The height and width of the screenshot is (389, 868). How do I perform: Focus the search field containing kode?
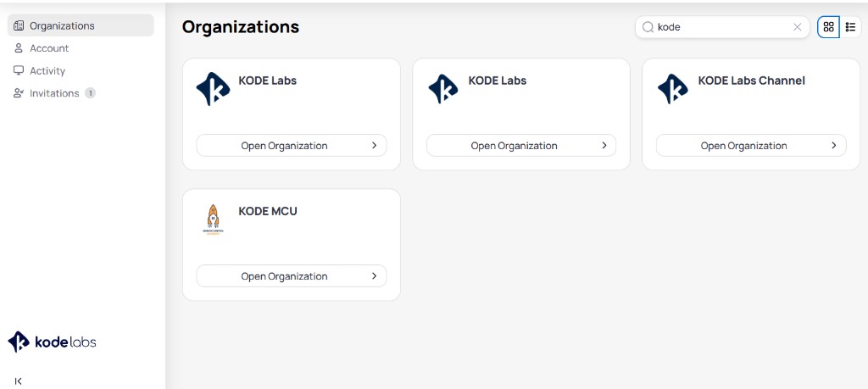(722, 26)
